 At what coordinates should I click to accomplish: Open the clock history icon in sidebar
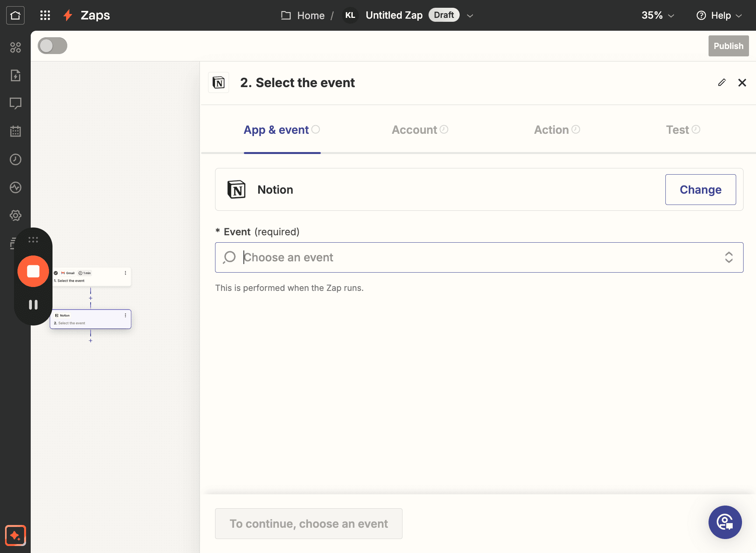[x=15, y=159]
